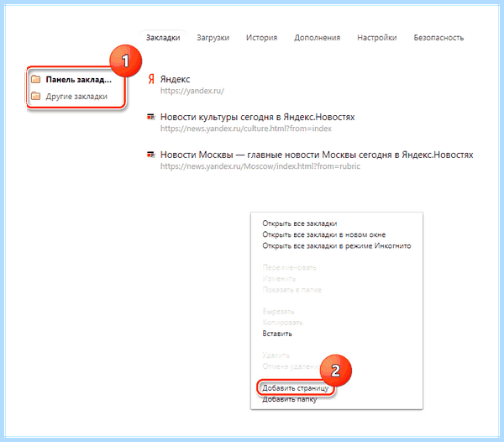This screenshot has width=504, height=442.
Task: Click the disabled Переименовать menu entry
Action: coord(289,267)
